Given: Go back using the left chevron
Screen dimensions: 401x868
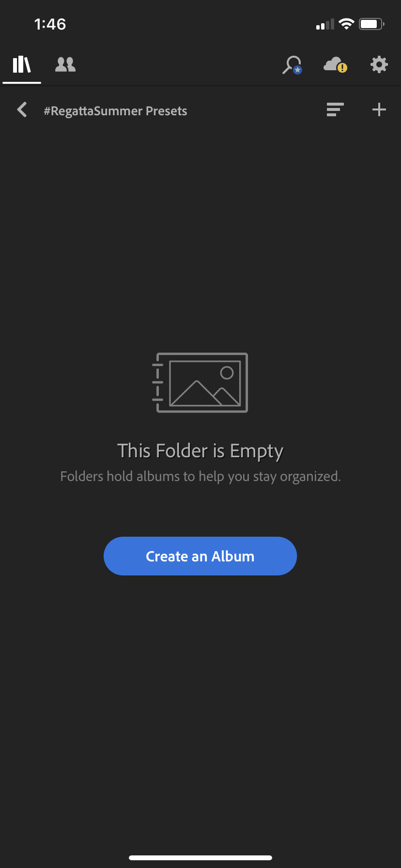Looking at the screenshot, I should point(22,109).
